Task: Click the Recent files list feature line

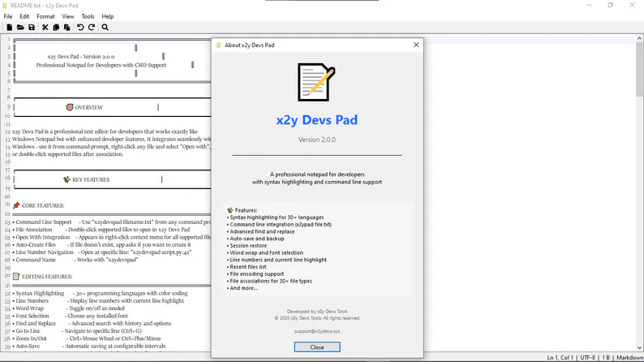Action: click(247, 267)
